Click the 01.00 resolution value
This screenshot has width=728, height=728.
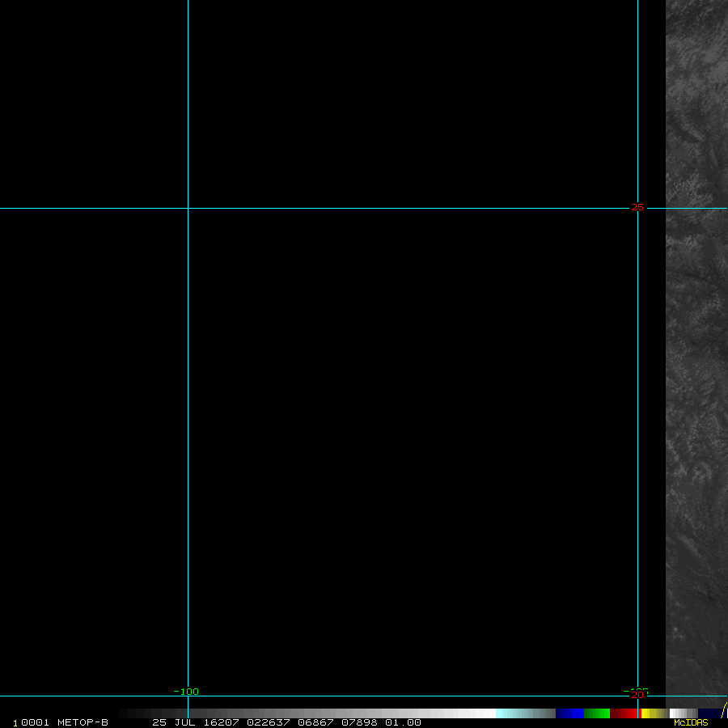[403, 722]
